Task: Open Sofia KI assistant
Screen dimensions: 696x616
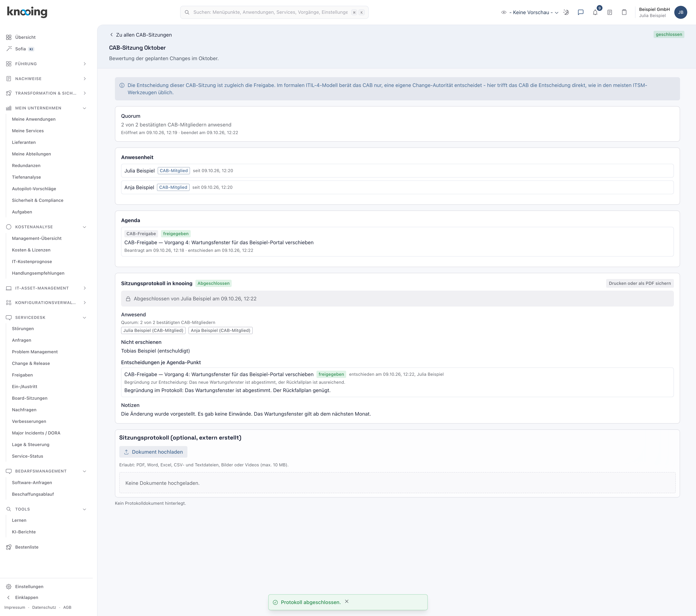Action: tap(20, 49)
